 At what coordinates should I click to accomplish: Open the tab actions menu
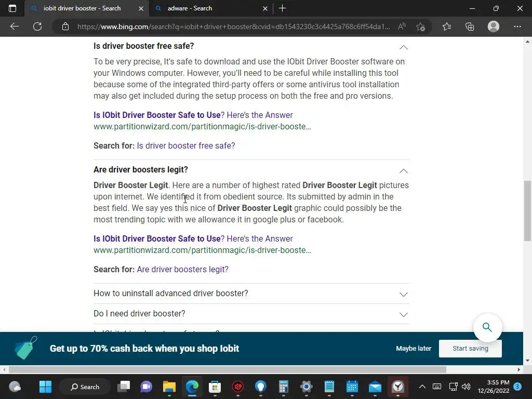point(12,8)
